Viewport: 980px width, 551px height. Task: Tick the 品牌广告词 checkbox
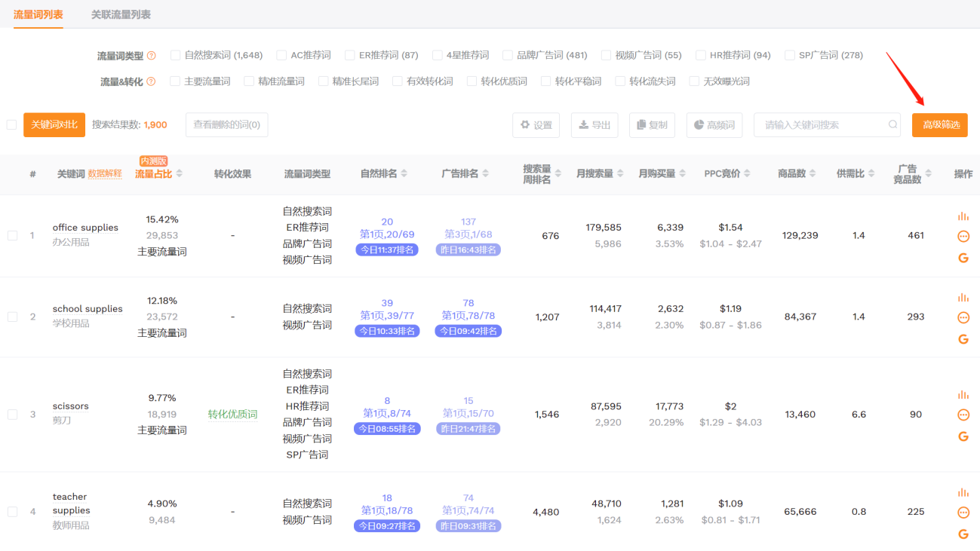click(x=508, y=55)
